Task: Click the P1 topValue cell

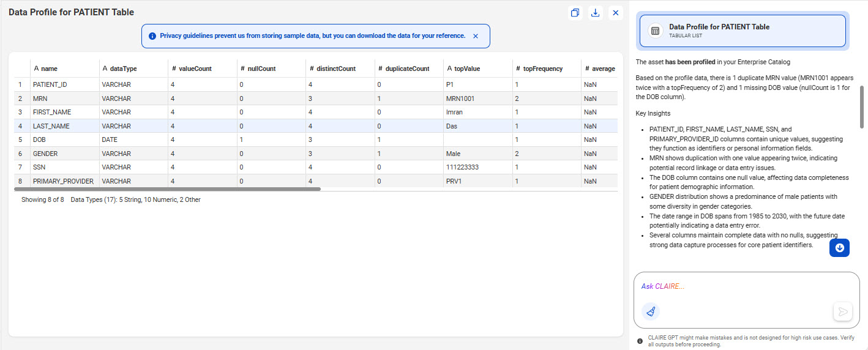Action: click(478, 84)
